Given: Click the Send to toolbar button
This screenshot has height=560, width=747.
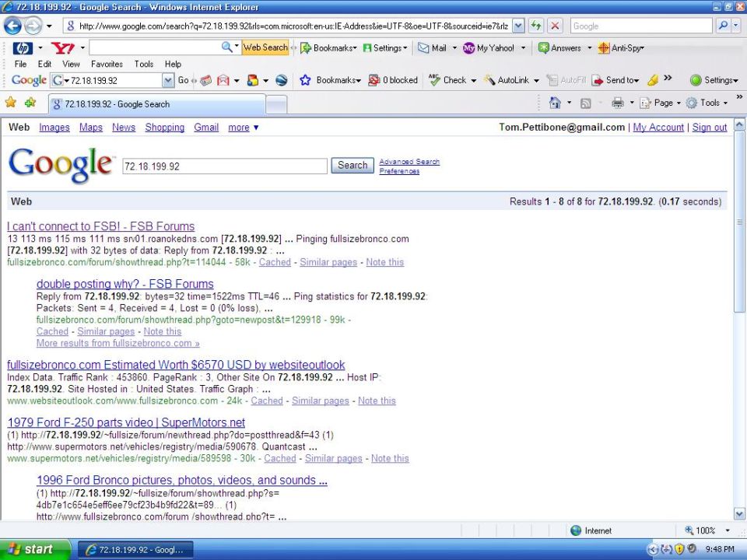Looking at the screenshot, I should 615,80.
